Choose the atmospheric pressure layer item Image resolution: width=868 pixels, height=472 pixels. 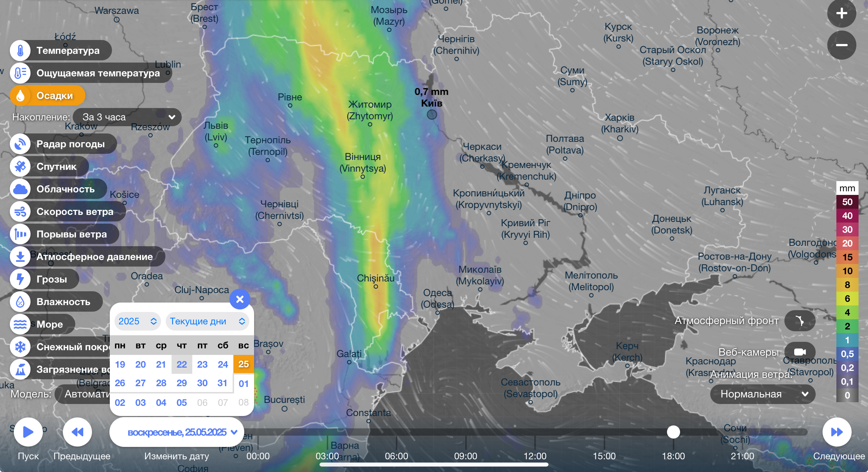click(x=95, y=257)
